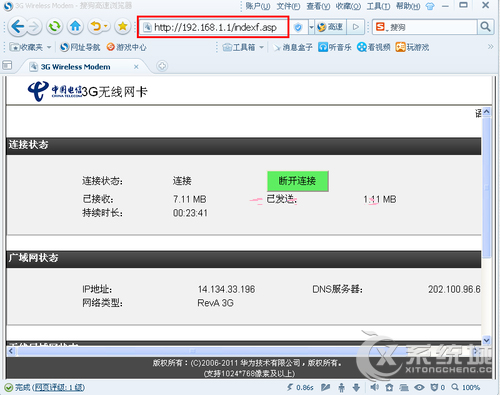The image size is (500, 395).
Task: Click the 完成 status text
Action: click(22, 387)
